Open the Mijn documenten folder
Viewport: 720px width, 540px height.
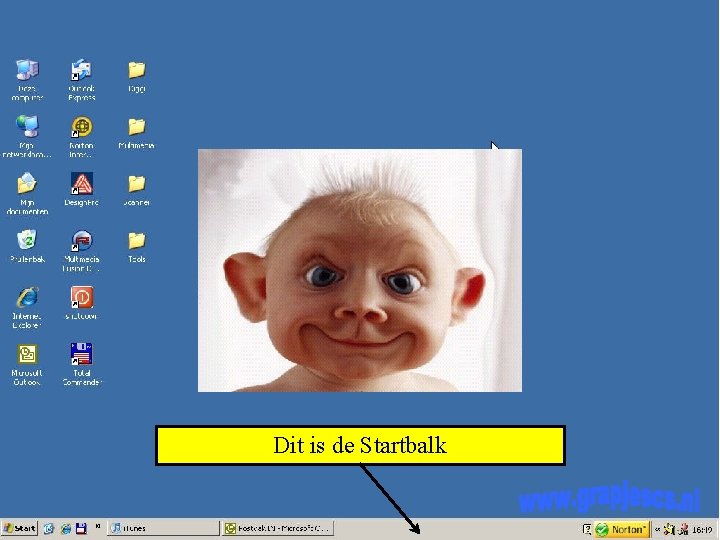tap(27, 193)
